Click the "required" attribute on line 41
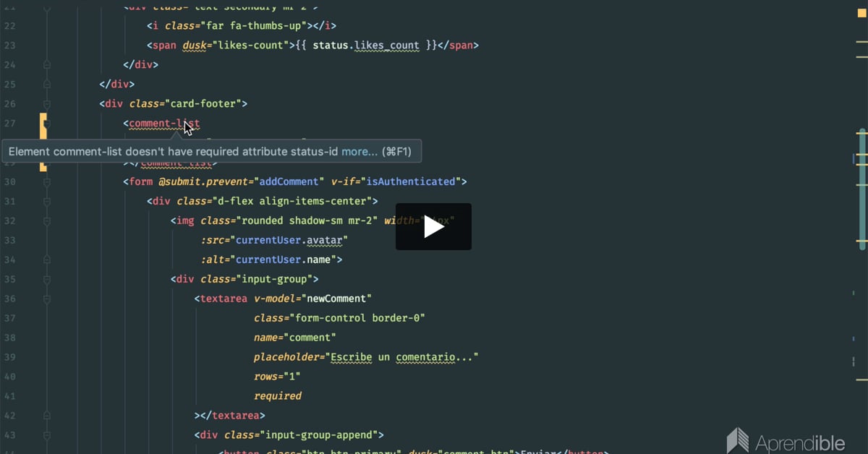Image resolution: width=868 pixels, height=454 pixels. (x=278, y=396)
